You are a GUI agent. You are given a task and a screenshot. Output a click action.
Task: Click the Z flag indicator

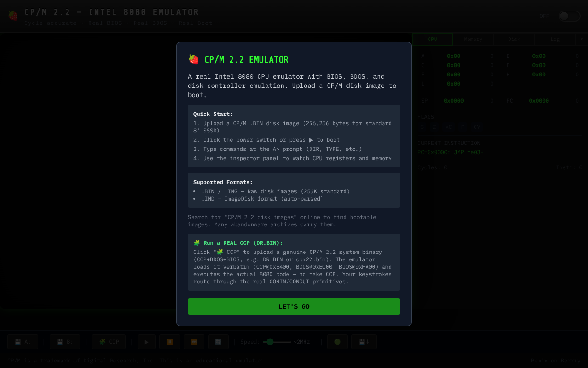click(x=434, y=127)
